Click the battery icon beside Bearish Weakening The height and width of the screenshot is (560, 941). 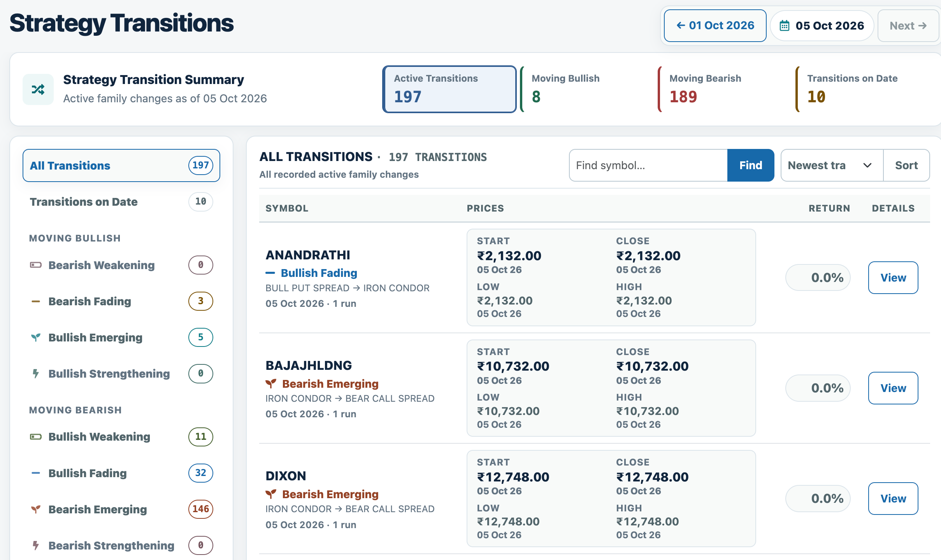(36, 265)
